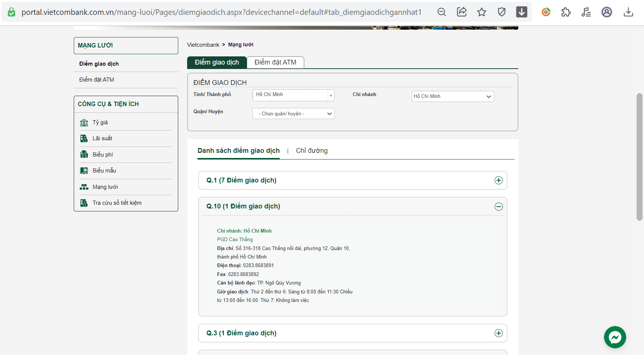644x355 pixels.
Task: Open the Biểu phí link
Action: (103, 155)
